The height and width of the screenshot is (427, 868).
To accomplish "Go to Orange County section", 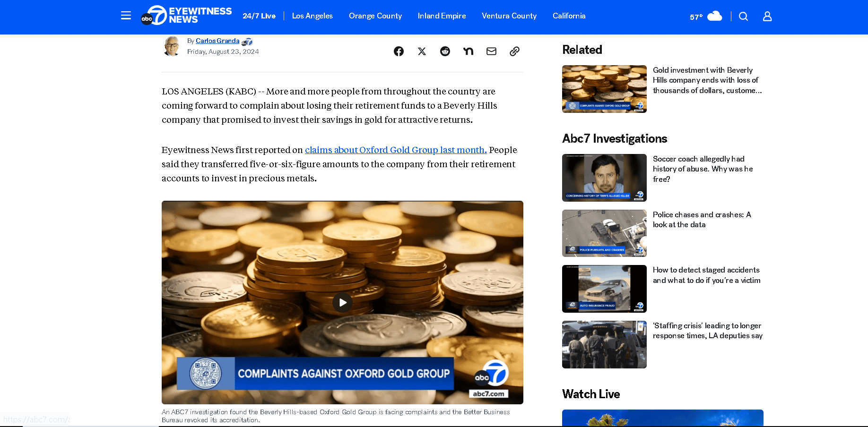I will pos(375,16).
